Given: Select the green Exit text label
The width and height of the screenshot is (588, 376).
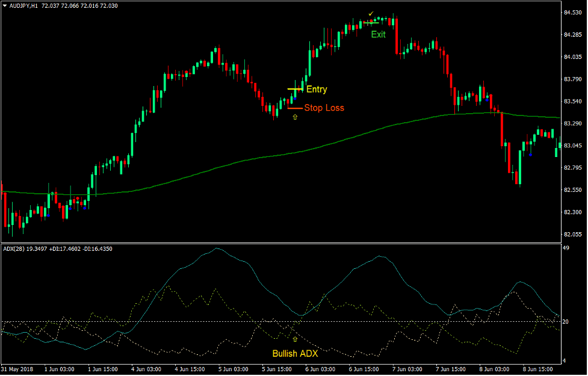Looking at the screenshot, I should pyautogui.click(x=378, y=34).
